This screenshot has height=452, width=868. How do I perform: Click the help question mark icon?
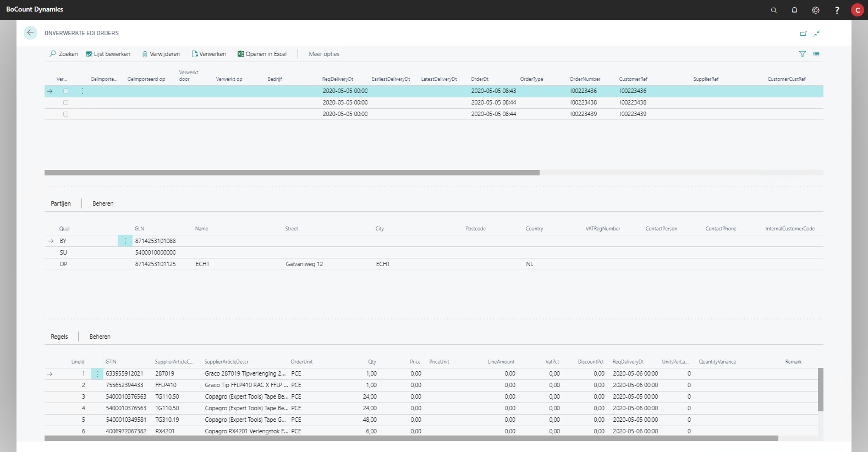click(x=837, y=10)
